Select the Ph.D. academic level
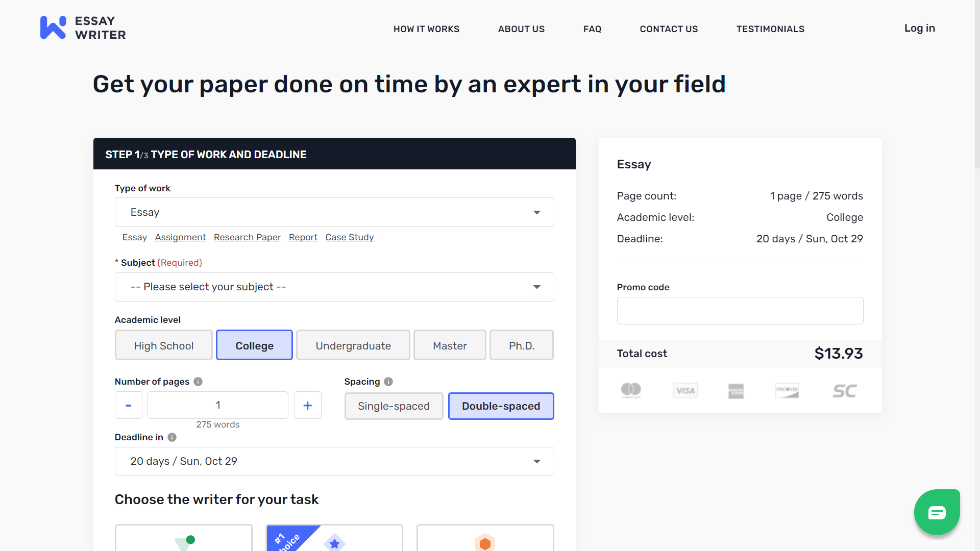Image resolution: width=980 pixels, height=551 pixels. click(x=521, y=345)
